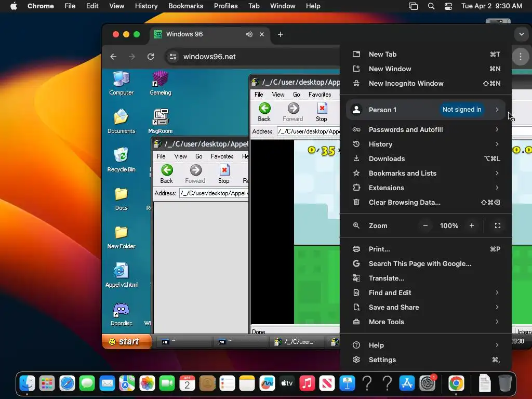The width and height of the screenshot is (532, 399).
Task: Open Finder from the Dock
Action: pyautogui.click(x=27, y=384)
